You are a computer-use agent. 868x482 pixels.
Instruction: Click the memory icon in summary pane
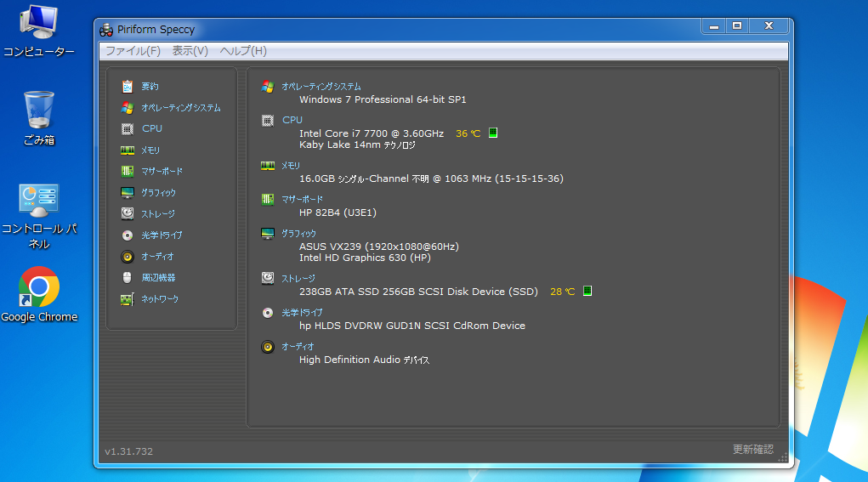pos(268,166)
